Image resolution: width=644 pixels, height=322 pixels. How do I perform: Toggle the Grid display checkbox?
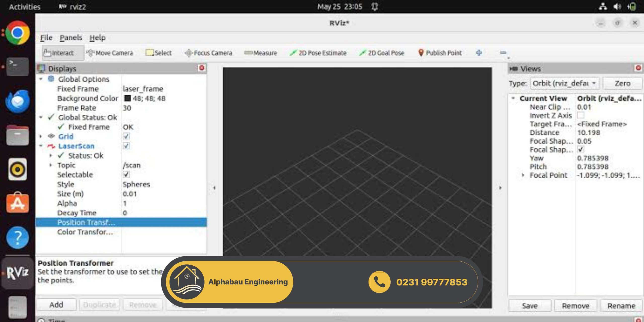coord(126,136)
